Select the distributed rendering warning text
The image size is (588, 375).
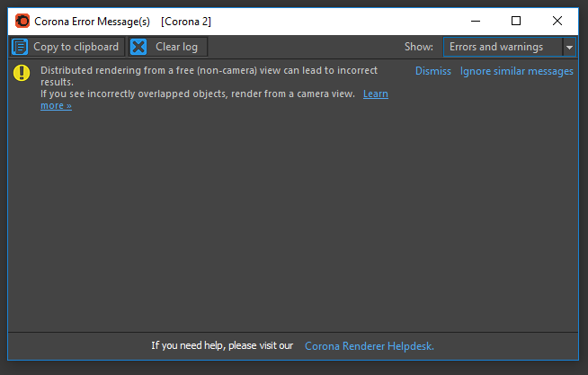point(209,76)
